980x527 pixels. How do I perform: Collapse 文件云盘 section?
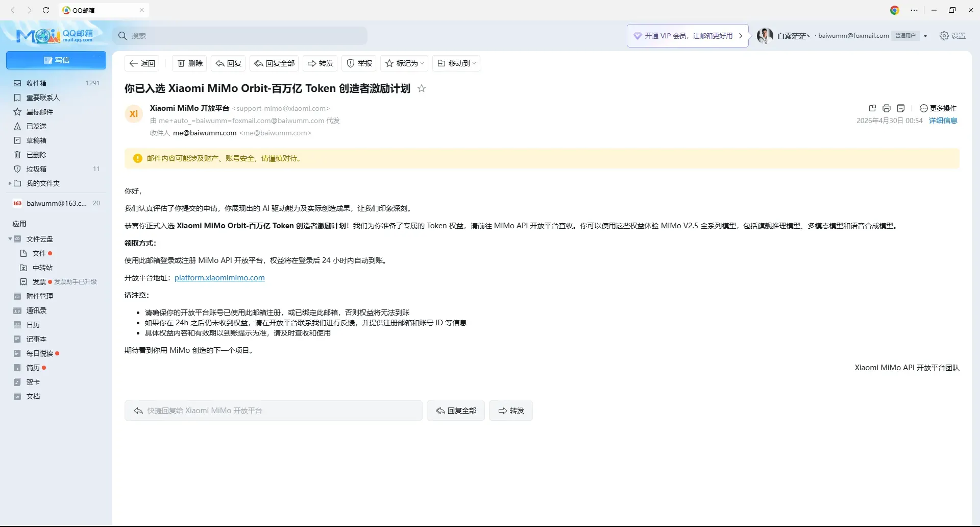(x=10, y=239)
